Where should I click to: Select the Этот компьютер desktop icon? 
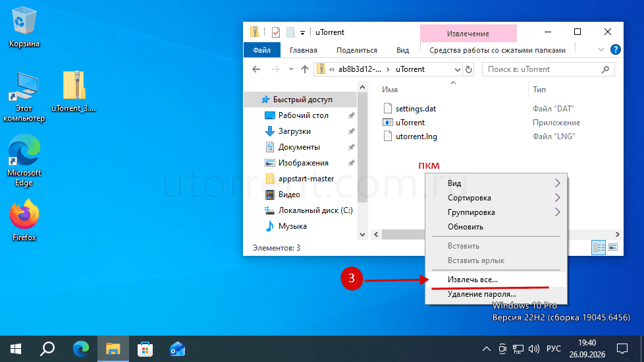24,97
